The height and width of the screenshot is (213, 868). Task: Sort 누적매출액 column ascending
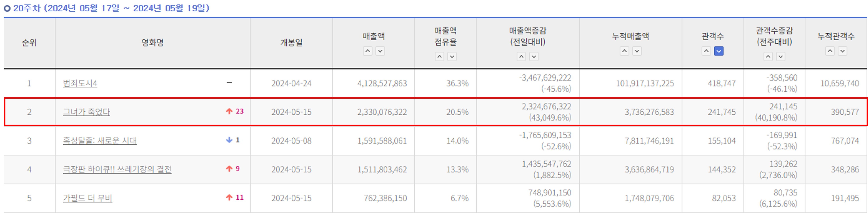pyautogui.click(x=624, y=51)
